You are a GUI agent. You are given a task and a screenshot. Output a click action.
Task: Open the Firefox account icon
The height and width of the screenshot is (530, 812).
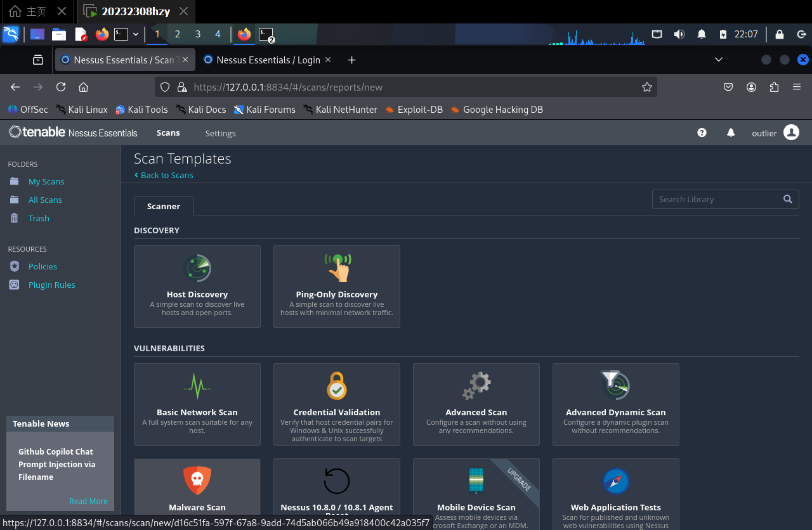(x=752, y=87)
